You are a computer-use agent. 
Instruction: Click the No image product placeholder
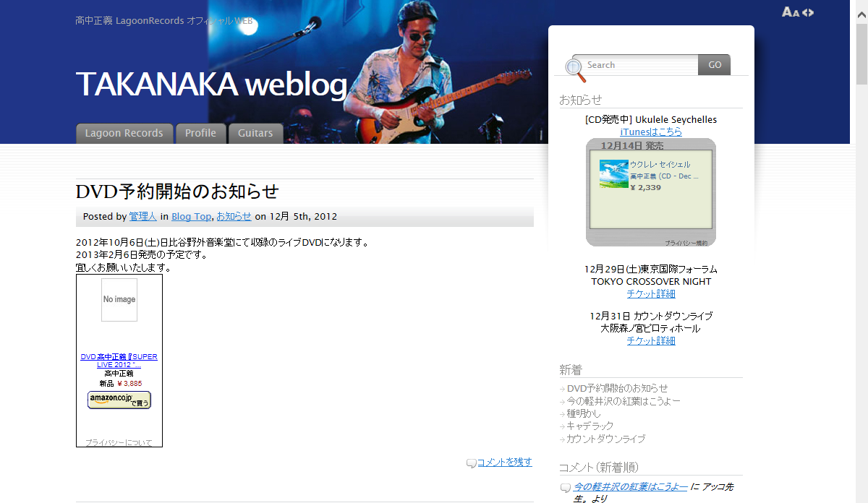pyautogui.click(x=119, y=299)
